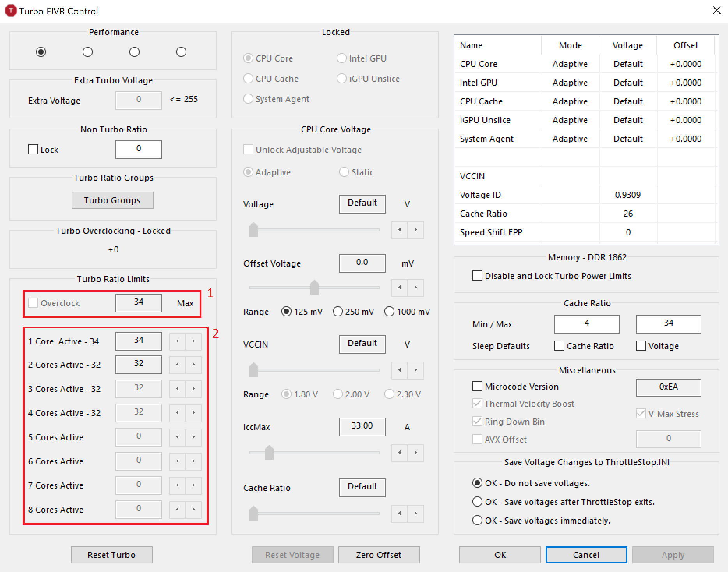Select the second Performance radio option

(x=88, y=52)
